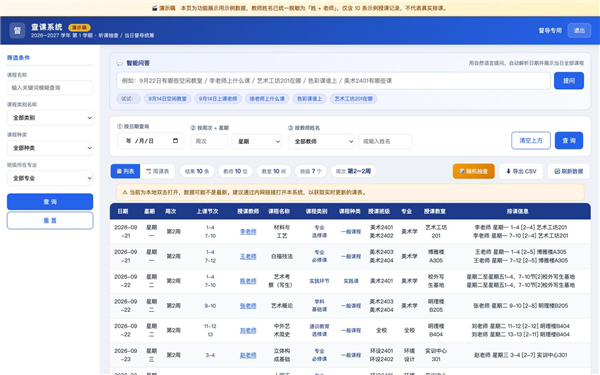
Task: Click the 智能问答 chat bubble icon
Action: coord(120,63)
